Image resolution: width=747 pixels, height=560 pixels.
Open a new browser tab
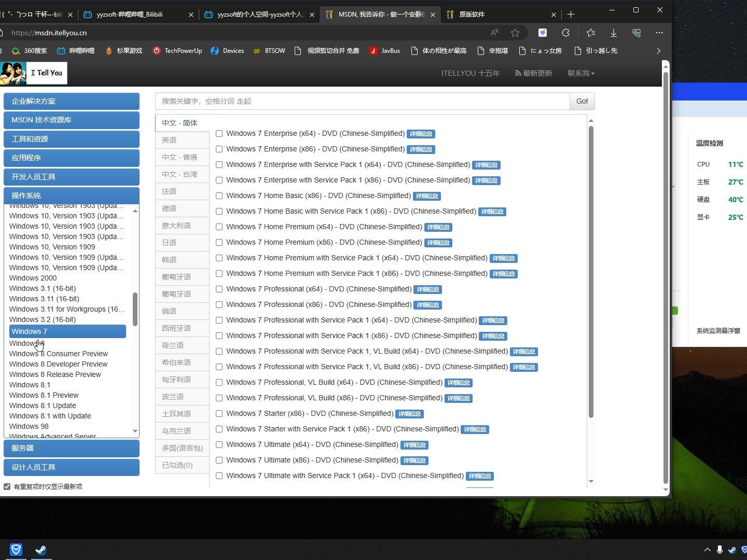pos(571,15)
